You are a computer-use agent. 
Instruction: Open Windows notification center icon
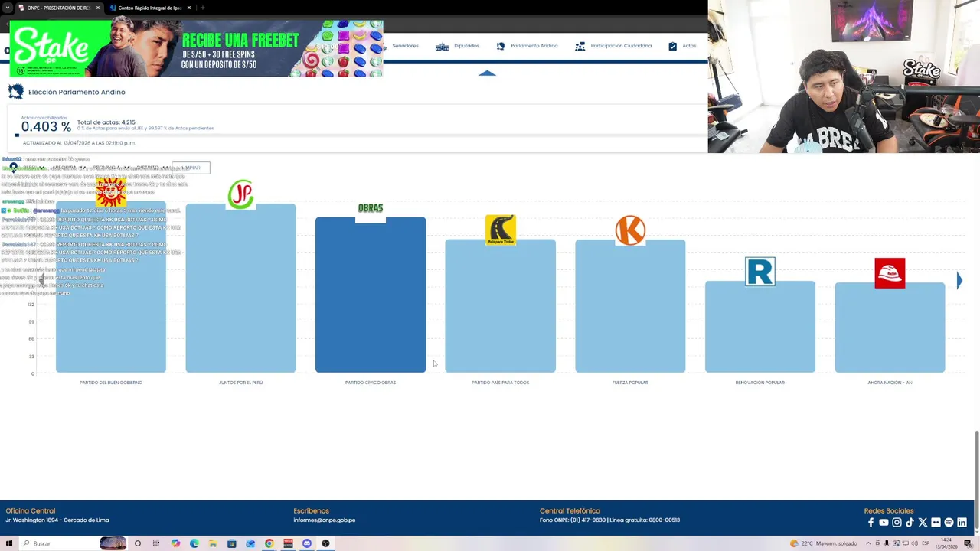968,543
